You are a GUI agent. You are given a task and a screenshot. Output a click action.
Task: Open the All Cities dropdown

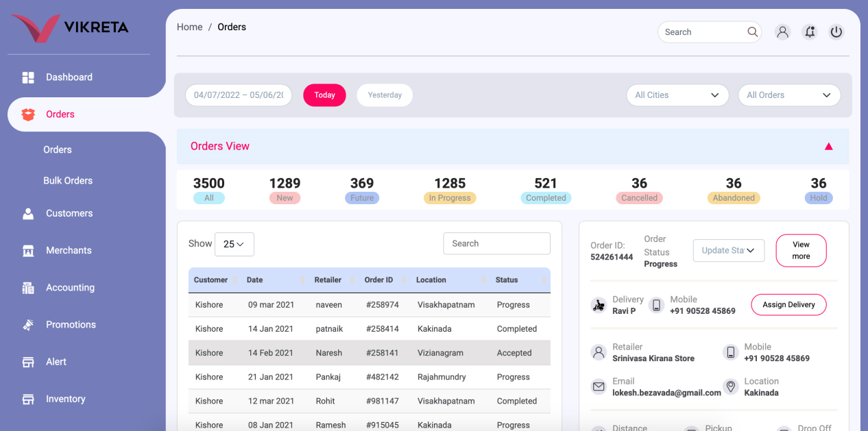(677, 95)
